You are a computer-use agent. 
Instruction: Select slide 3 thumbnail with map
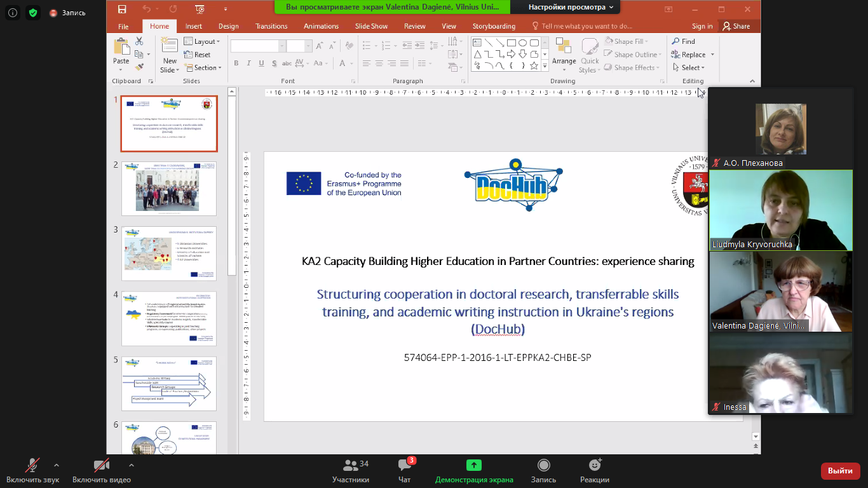click(x=169, y=254)
